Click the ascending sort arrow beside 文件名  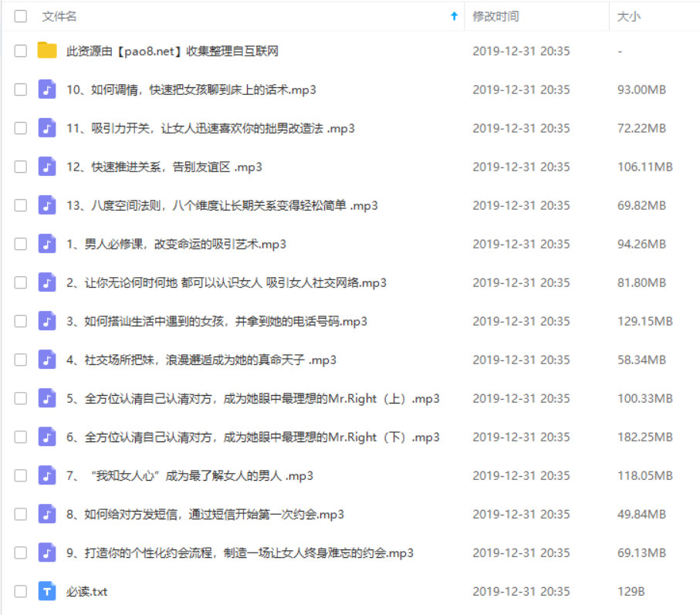click(x=454, y=15)
